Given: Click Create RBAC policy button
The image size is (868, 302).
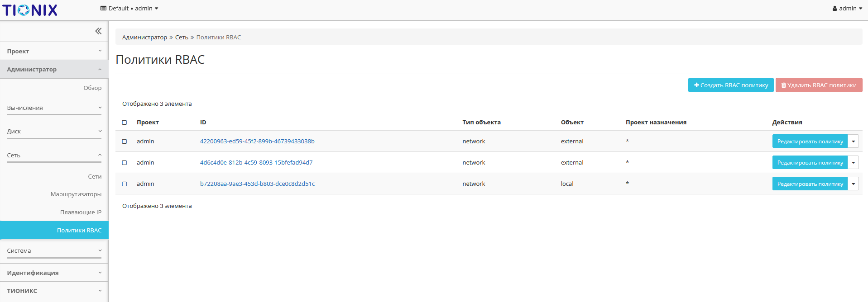Looking at the screenshot, I should click(x=730, y=85).
